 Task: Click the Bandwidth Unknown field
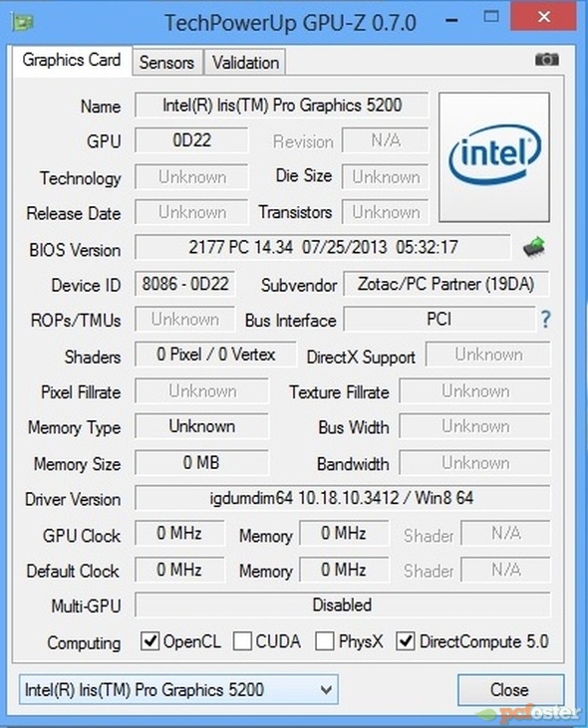tap(474, 462)
